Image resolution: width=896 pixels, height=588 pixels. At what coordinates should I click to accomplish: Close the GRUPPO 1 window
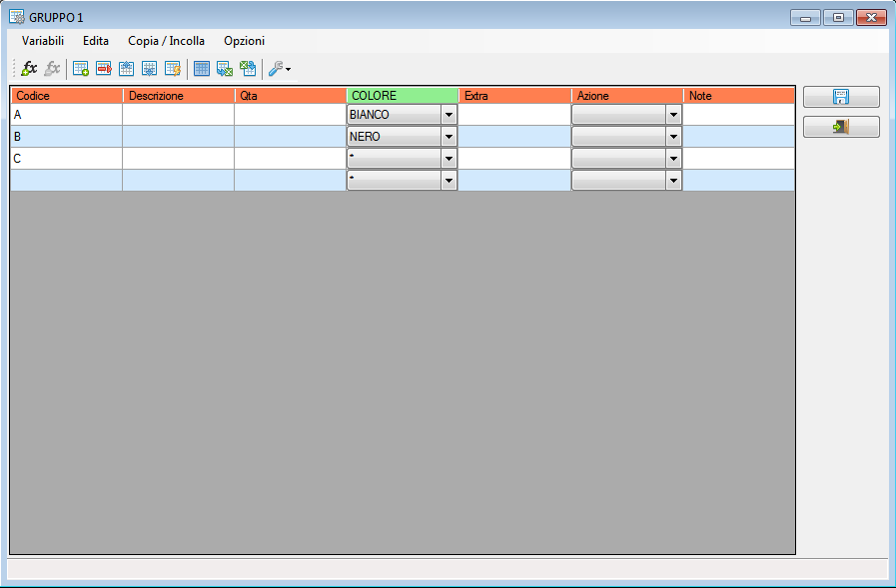tap(871, 18)
